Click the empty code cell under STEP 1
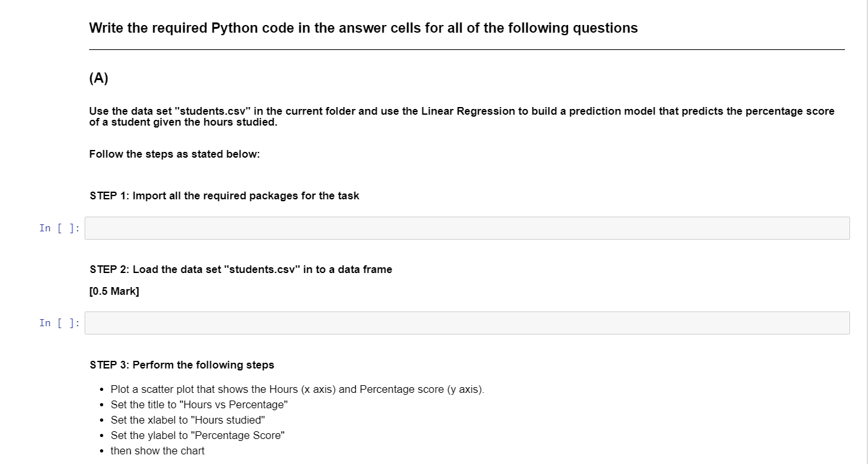The height and width of the screenshot is (464, 868). pos(467,228)
